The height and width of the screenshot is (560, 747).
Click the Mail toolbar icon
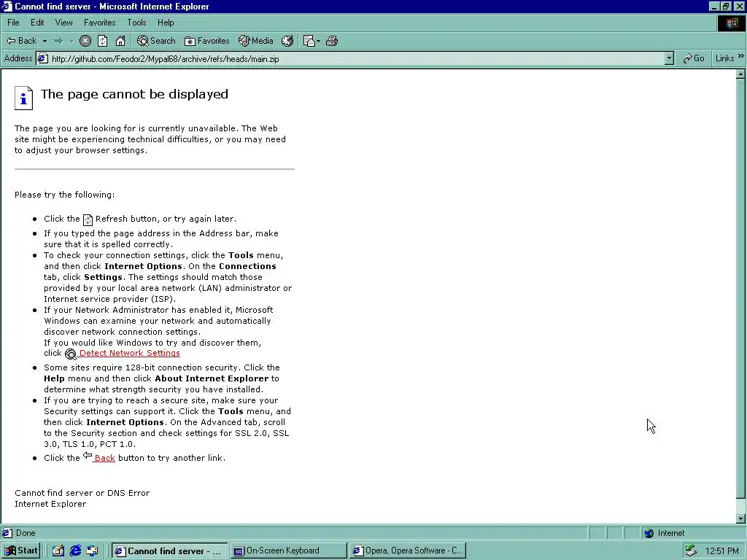click(x=309, y=41)
